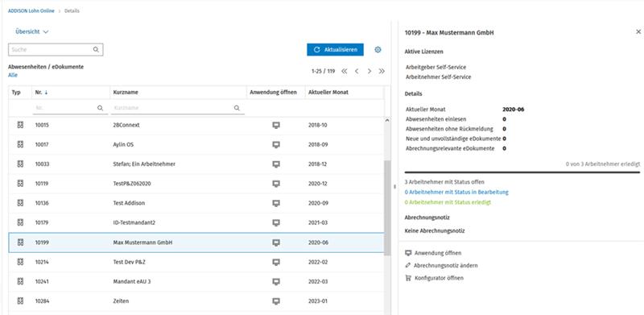This screenshot has width=644, height=315.
Task: Click type icon of row 10017
Action: pyautogui.click(x=20, y=144)
